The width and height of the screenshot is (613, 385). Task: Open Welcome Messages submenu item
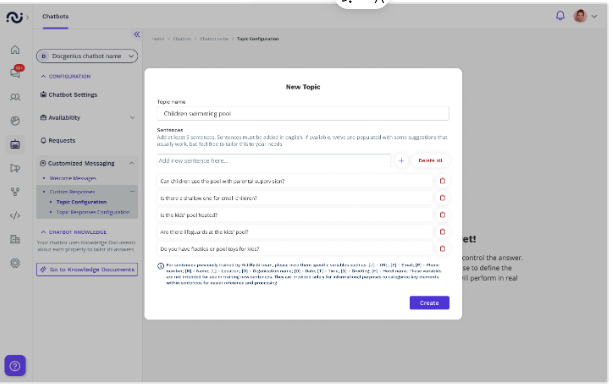click(x=73, y=178)
